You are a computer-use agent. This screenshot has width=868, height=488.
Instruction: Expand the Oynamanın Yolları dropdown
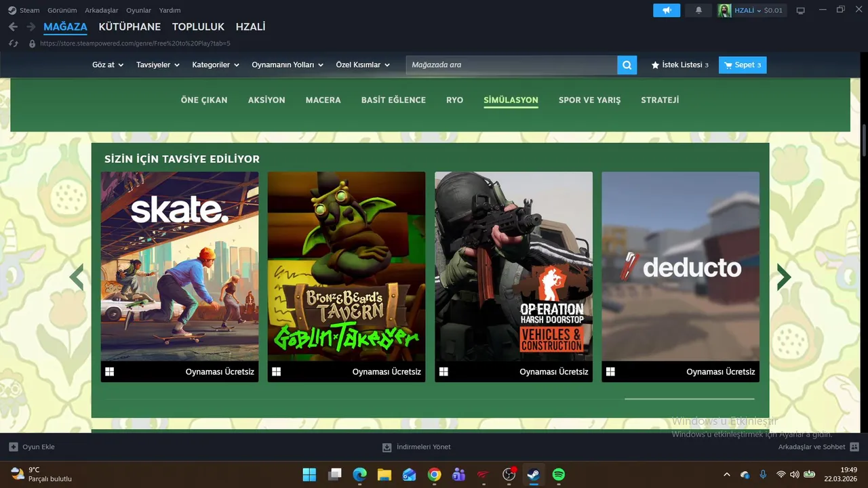click(x=288, y=65)
